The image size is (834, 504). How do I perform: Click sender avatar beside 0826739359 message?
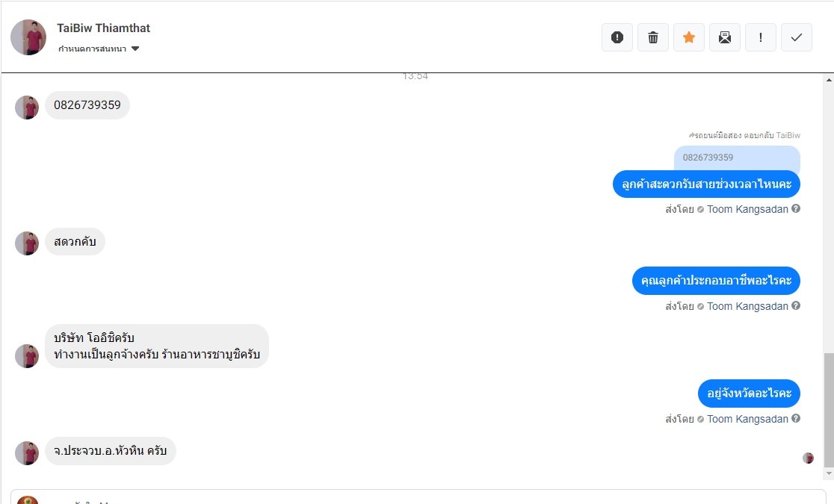pyautogui.click(x=27, y=108)
